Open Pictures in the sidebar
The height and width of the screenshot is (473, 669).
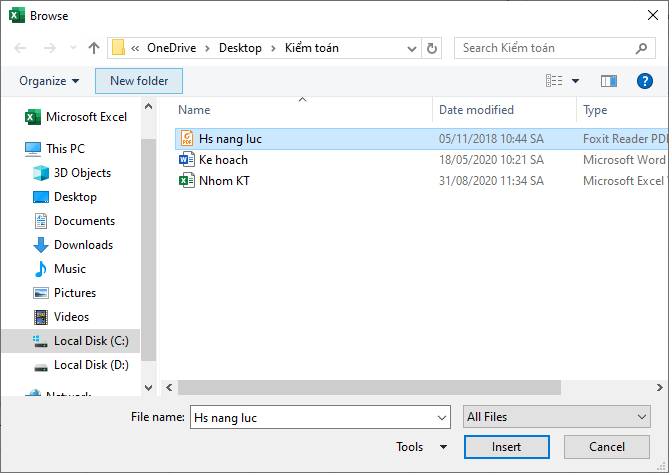(x=64, y=293)
